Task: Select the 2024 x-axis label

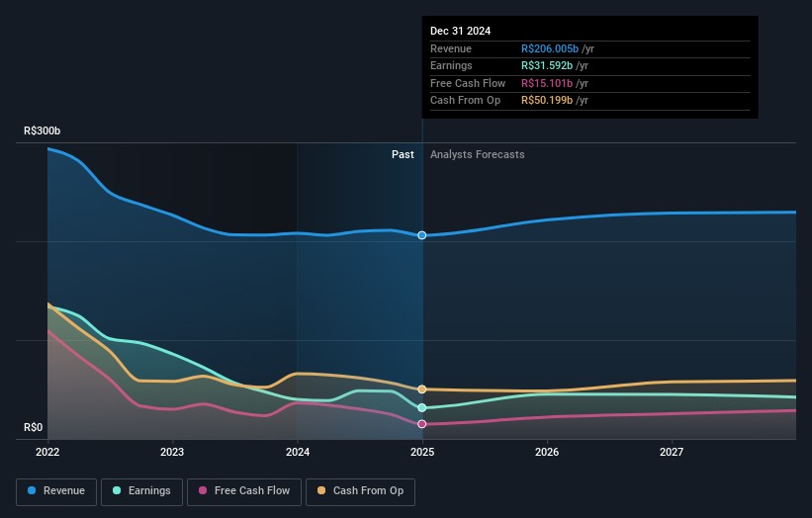Action: tap(298, 452)
